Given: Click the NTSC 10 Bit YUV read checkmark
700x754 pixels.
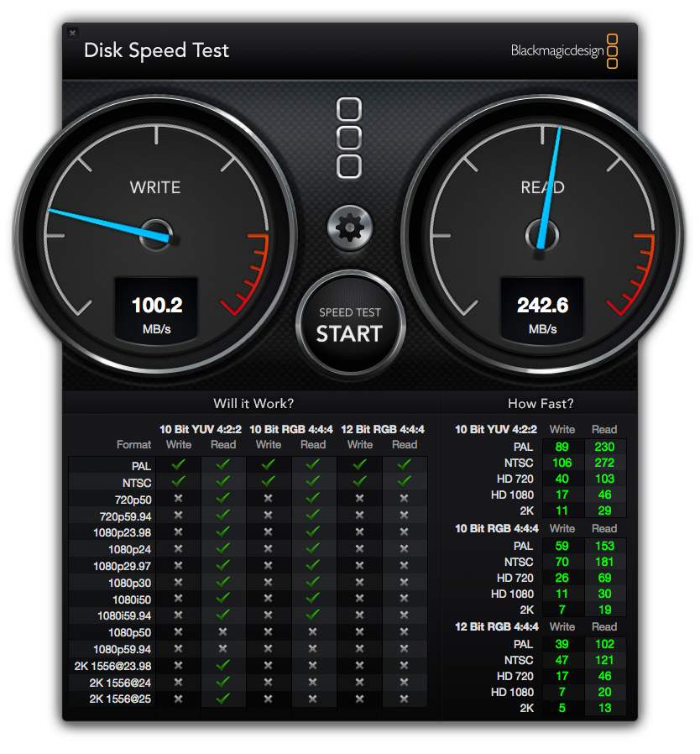Looking at the screenshot, I should [x=222, y=481].
